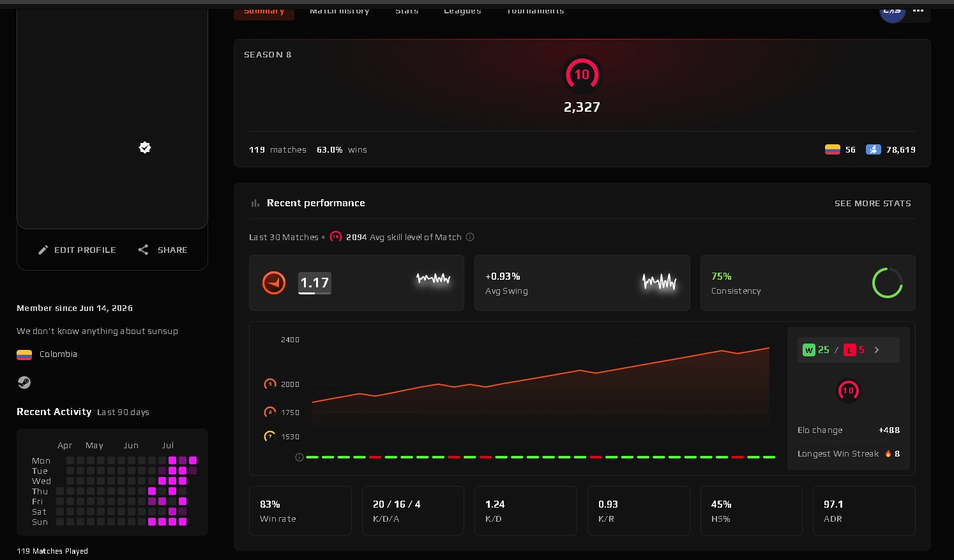Click the red L losses badge
This screenshot has height=560, width=954.
(x=849, y=350)
